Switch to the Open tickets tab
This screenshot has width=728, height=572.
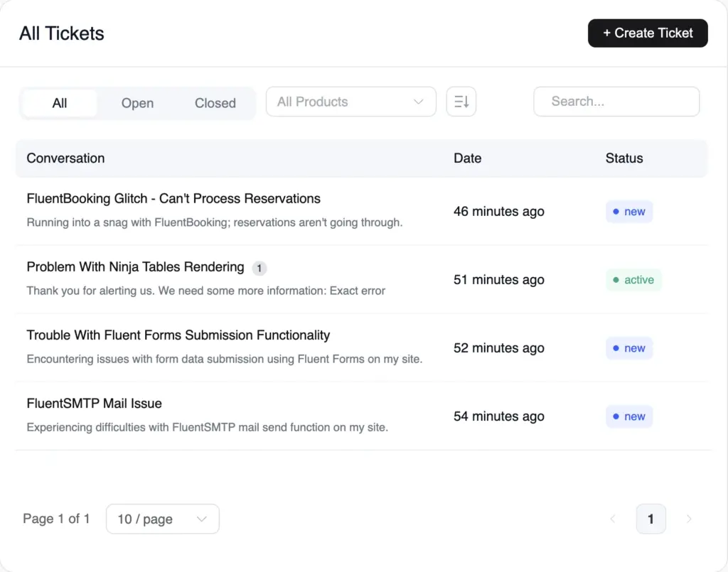[137, 103]
